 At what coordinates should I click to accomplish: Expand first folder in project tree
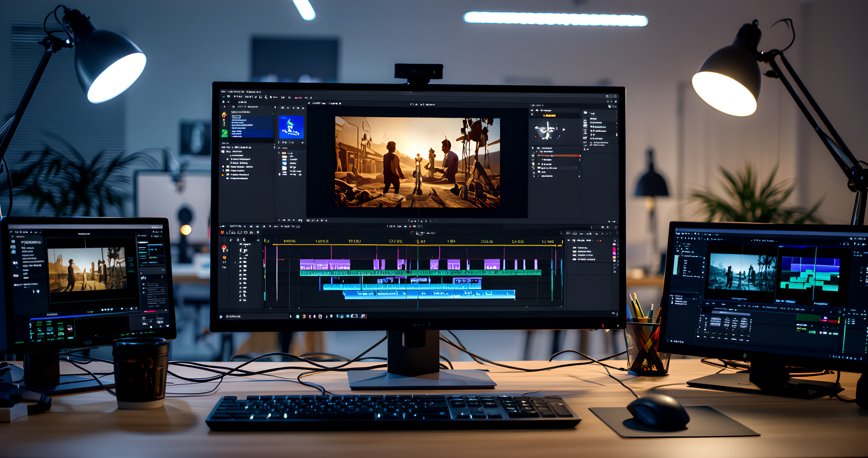(223, 151)
